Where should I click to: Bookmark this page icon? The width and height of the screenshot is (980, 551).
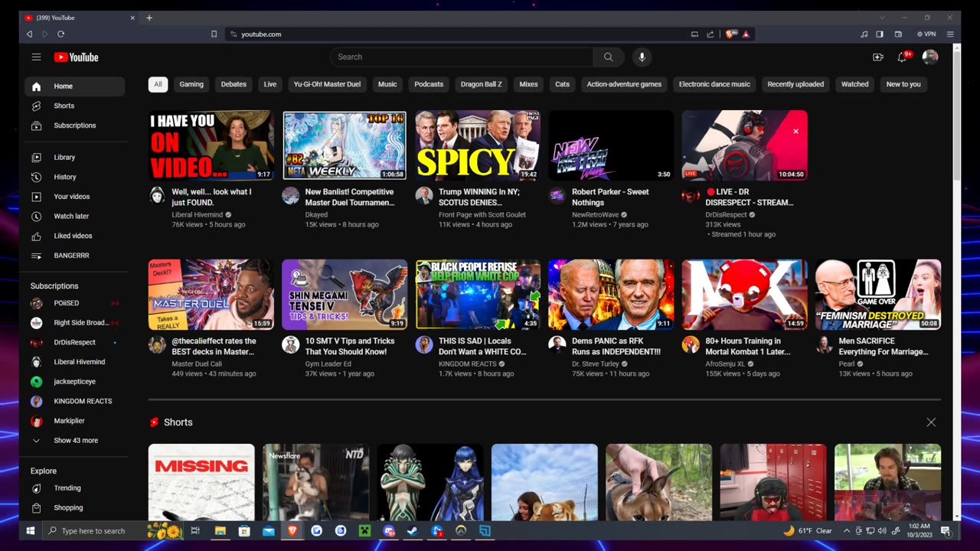[x=214, y=34]
